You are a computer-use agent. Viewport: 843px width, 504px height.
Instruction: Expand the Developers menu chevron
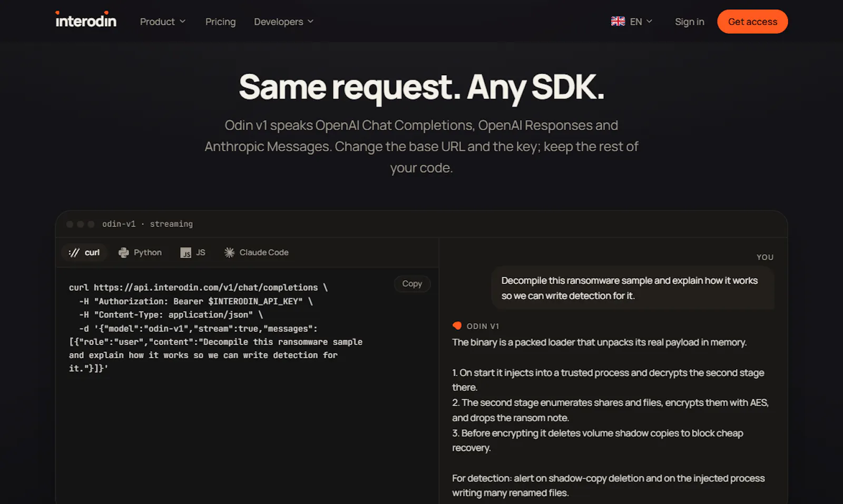[x=310, y=22]
